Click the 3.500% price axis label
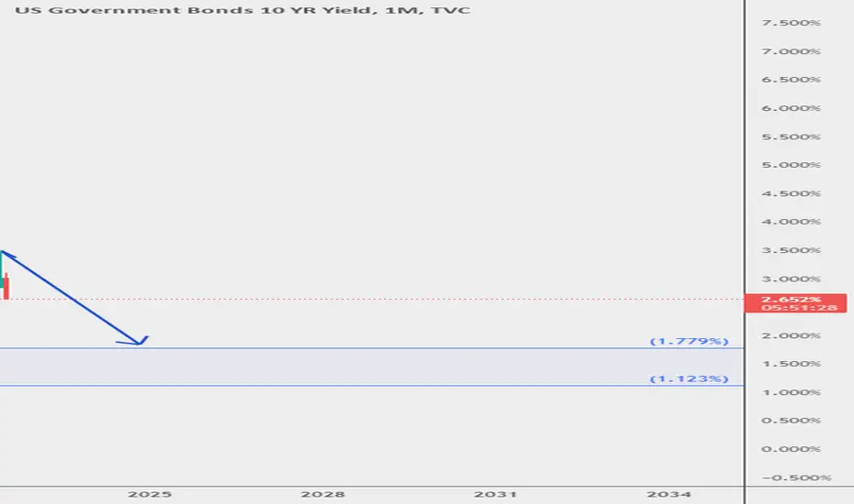Screen dimensions: 854x504 (x=791, y=250)
